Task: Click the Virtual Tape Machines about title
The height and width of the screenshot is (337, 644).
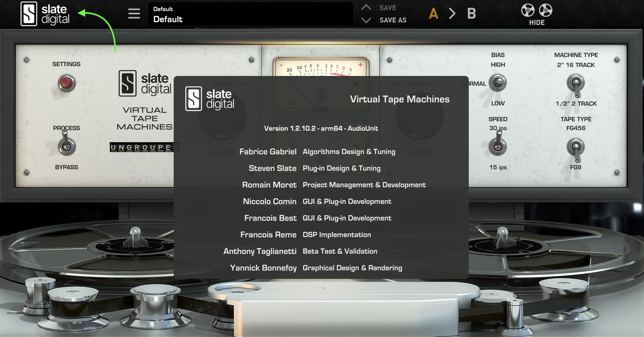Action: [x=400, y=99]
